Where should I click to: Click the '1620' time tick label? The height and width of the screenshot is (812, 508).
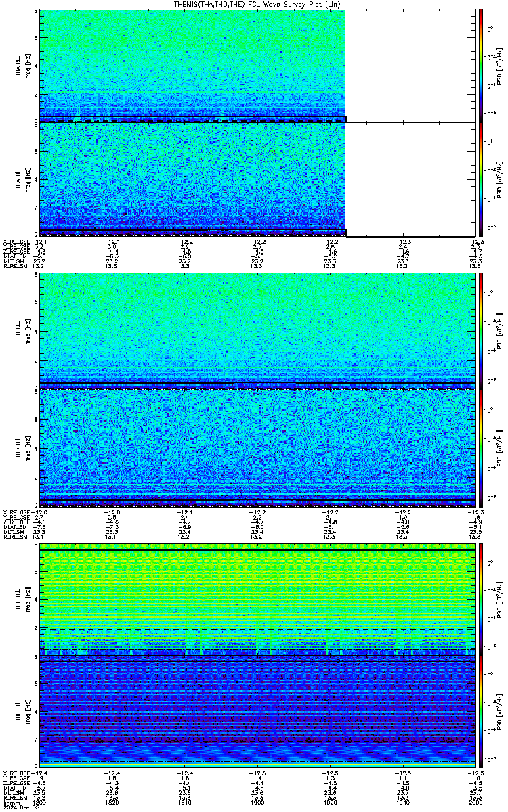(112, 803)
